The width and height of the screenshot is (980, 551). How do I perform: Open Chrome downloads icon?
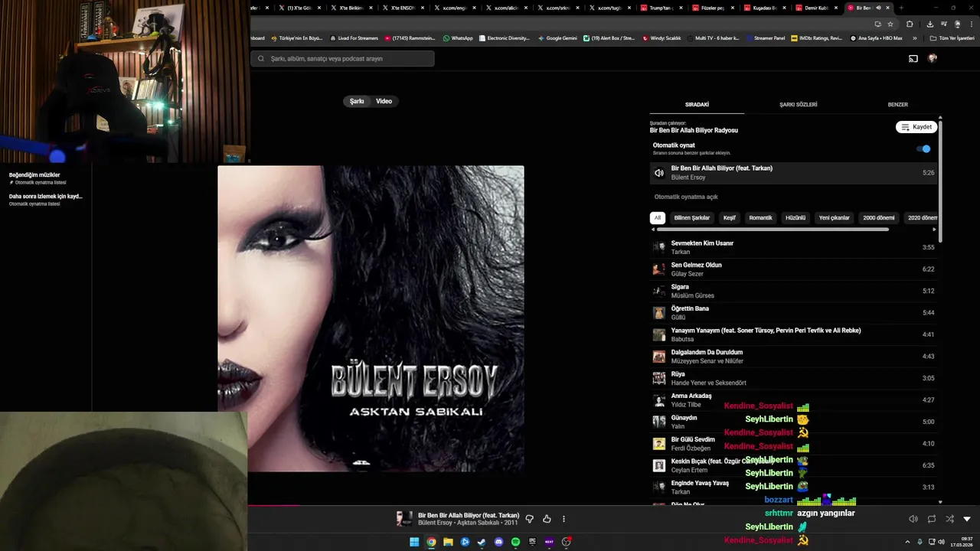[x=929, y=24]
